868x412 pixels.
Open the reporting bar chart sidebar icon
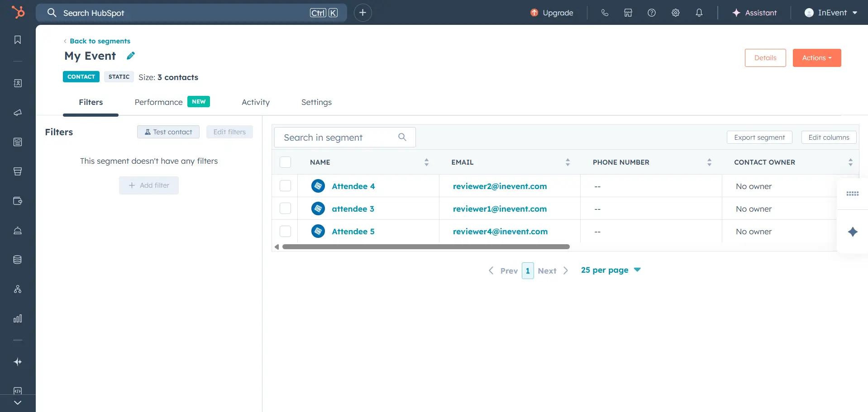[x=18, y=319]
